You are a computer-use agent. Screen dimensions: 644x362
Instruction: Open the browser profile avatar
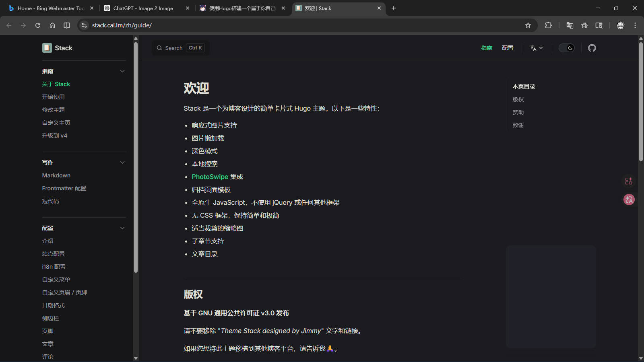coord(620,25)
